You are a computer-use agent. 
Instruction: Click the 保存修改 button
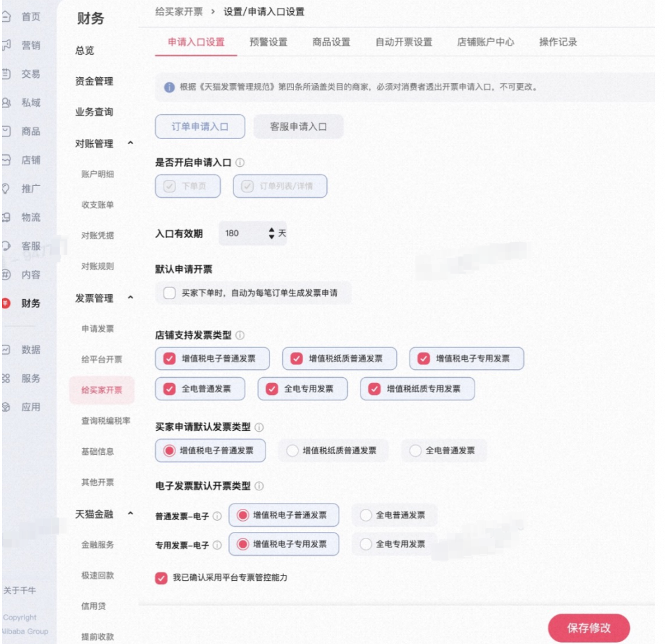click(x=589, y=628)
